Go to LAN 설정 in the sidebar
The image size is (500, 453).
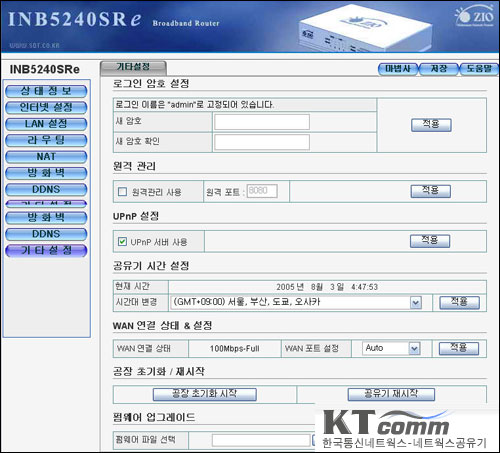(x=46, y=124)
